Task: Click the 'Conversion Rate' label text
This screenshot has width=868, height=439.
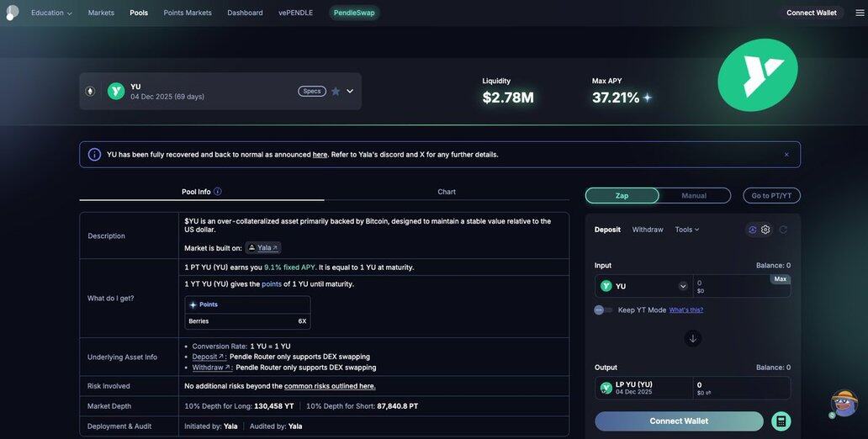Action: click(220, 346)
